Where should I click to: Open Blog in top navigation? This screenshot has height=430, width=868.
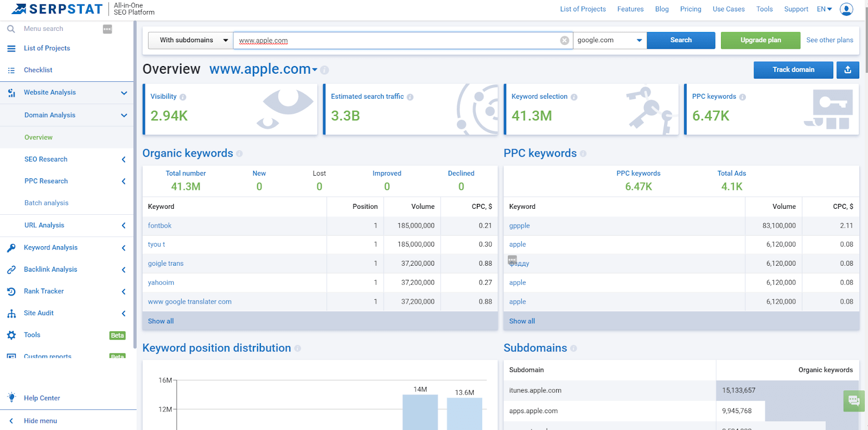[x=662, y=9]
